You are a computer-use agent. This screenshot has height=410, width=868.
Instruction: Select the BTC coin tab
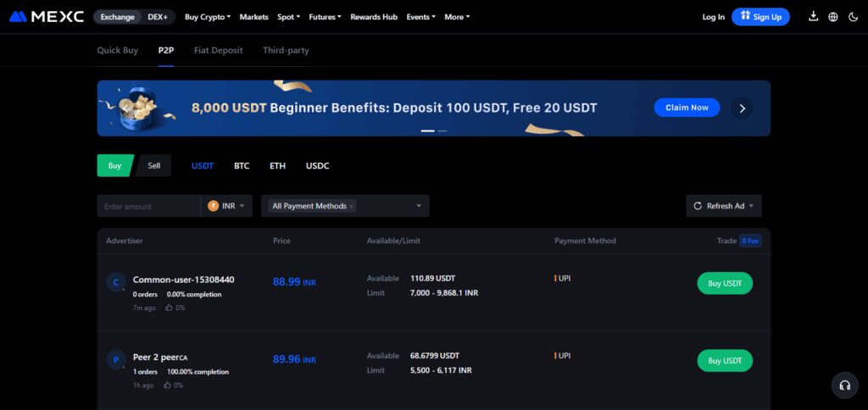pyautogui.click(x=242, y=165)
